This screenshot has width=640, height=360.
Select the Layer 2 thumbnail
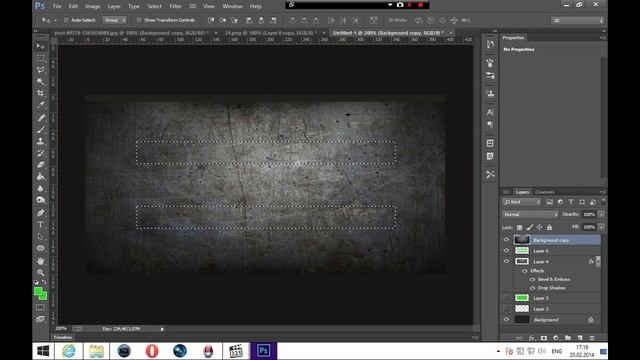522,298
